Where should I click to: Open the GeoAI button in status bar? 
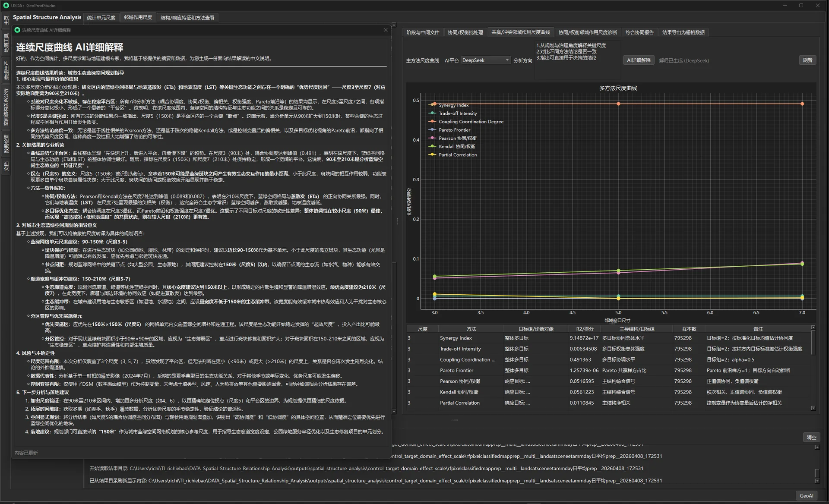[806, 496]
